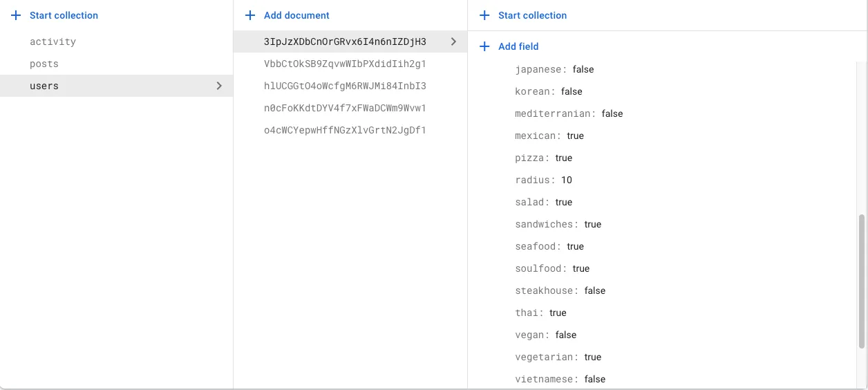Click false value of japanese field

(x=583, y=69)
